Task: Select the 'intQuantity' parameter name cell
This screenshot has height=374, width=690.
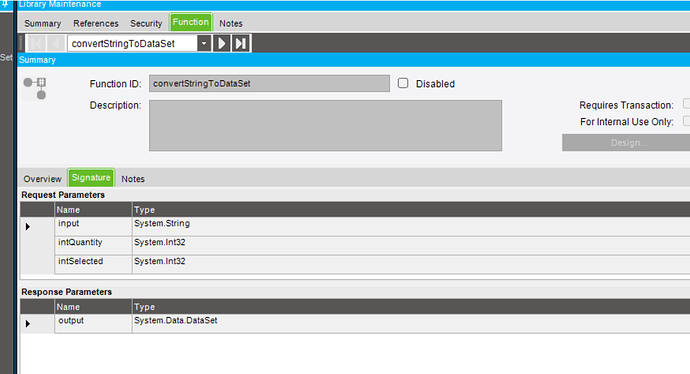Action: coord(93,246)
